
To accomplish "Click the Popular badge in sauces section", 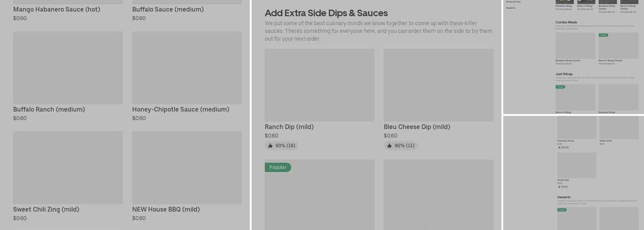I will pos(278,167).
